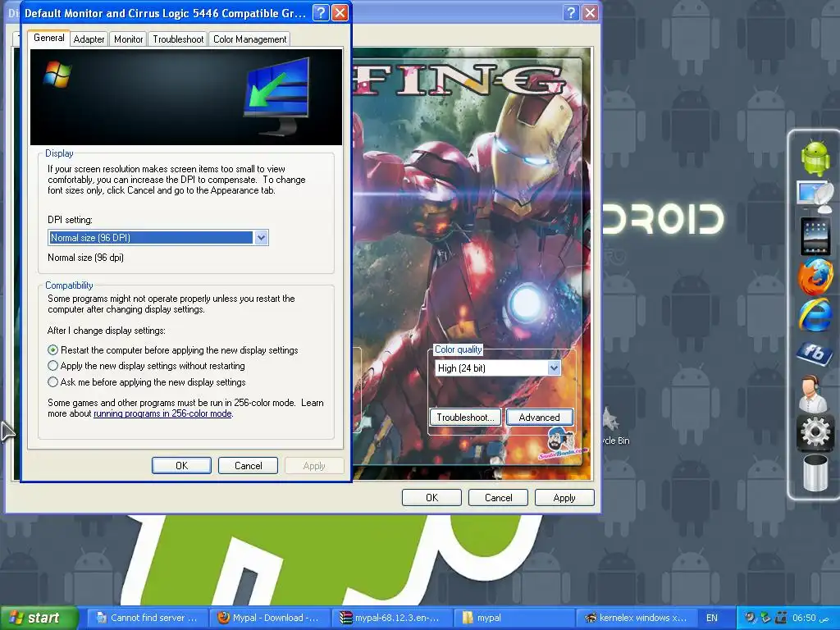
Task: Switch to the Mypal - Download taskbar window
Action: pyautogui.click(x=269, y=618)
